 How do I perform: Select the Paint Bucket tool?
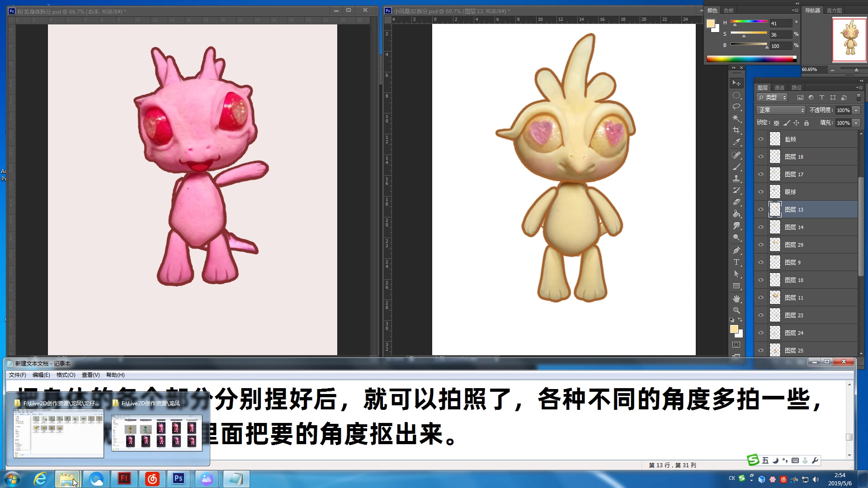tap(736, 214)
